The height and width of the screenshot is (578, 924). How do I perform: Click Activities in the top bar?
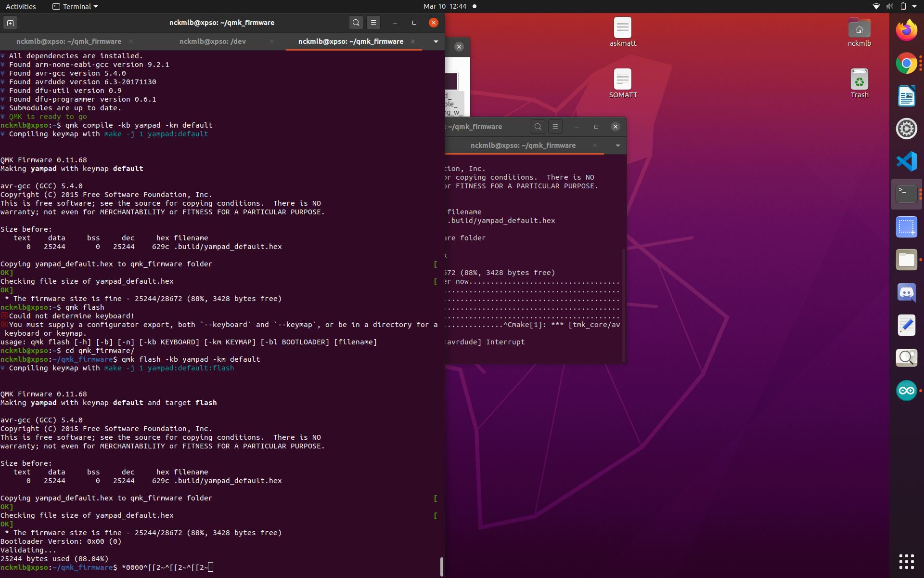[21, 6]
